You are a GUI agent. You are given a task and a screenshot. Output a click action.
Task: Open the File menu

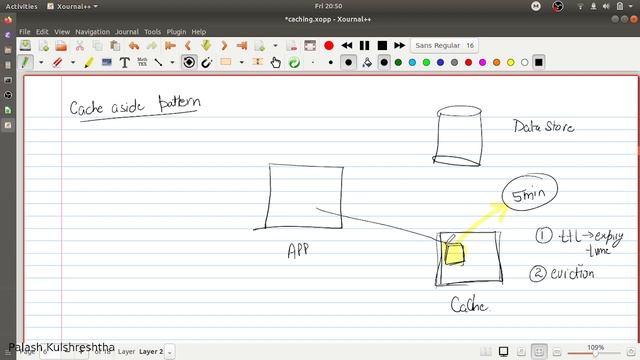(24, 31)
